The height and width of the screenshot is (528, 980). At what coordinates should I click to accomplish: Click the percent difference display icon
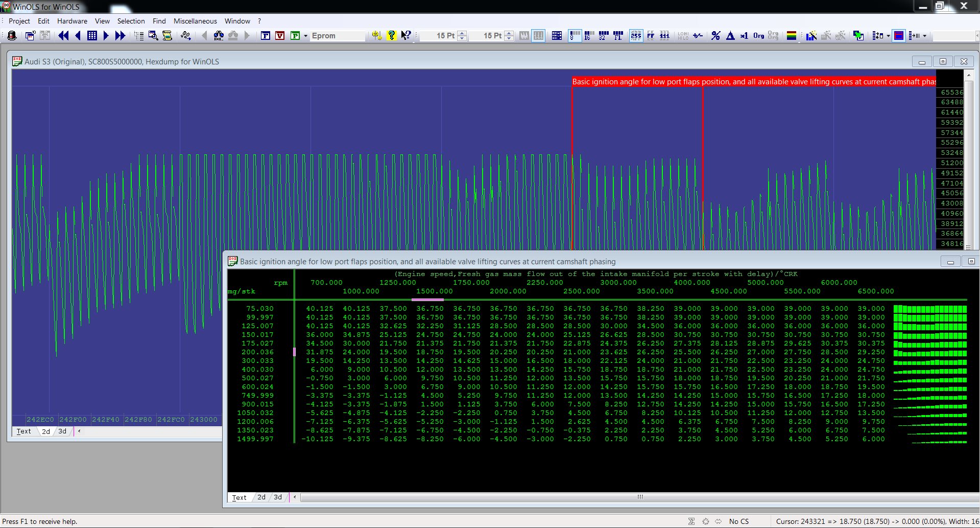[x=715, y=35]
